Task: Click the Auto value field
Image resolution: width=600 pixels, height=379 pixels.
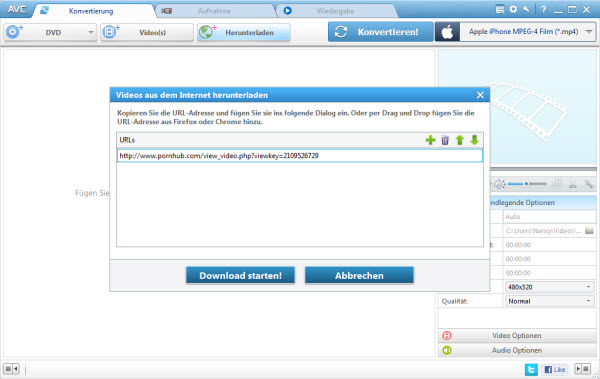Action: tap(549, 217)
